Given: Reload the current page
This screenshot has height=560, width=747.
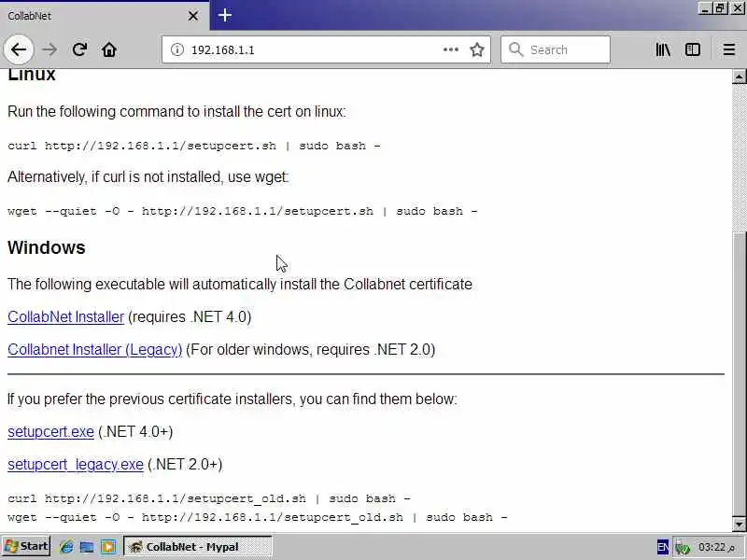Looking at the screenshot, I should [x=79, y=49].
